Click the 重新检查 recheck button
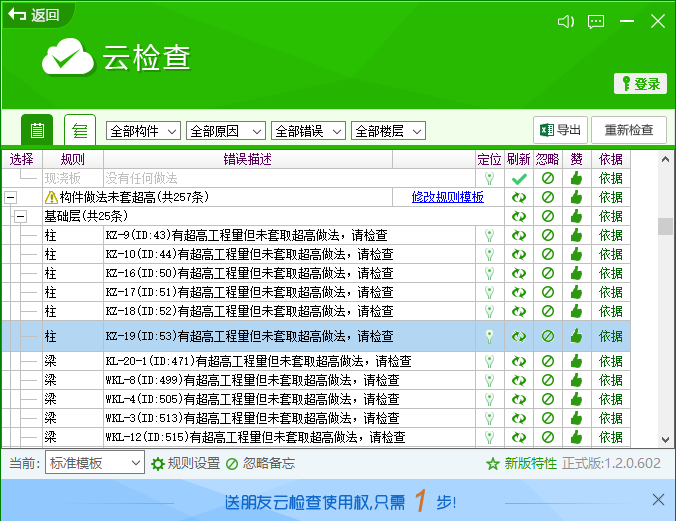 (629, 130)
